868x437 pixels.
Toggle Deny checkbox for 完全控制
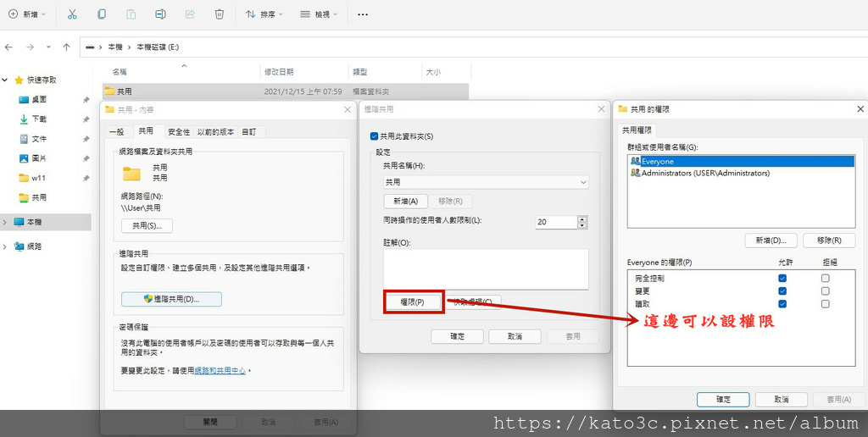(826, 279)
